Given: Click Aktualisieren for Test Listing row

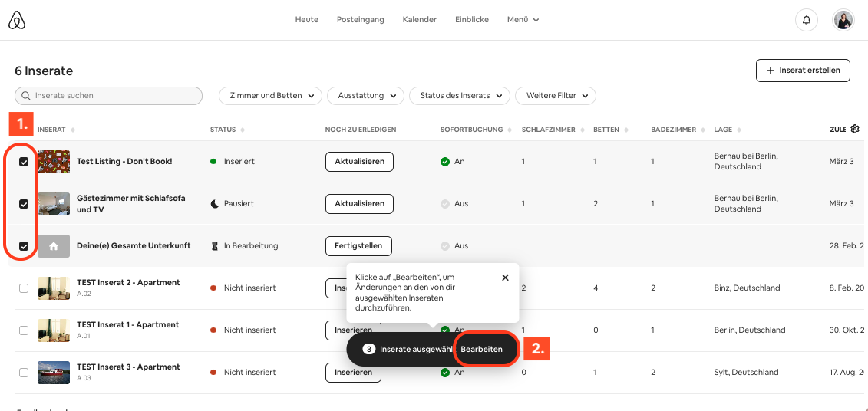Looking at the screenshot, I should pyautogui.click(x=359, y=162).
